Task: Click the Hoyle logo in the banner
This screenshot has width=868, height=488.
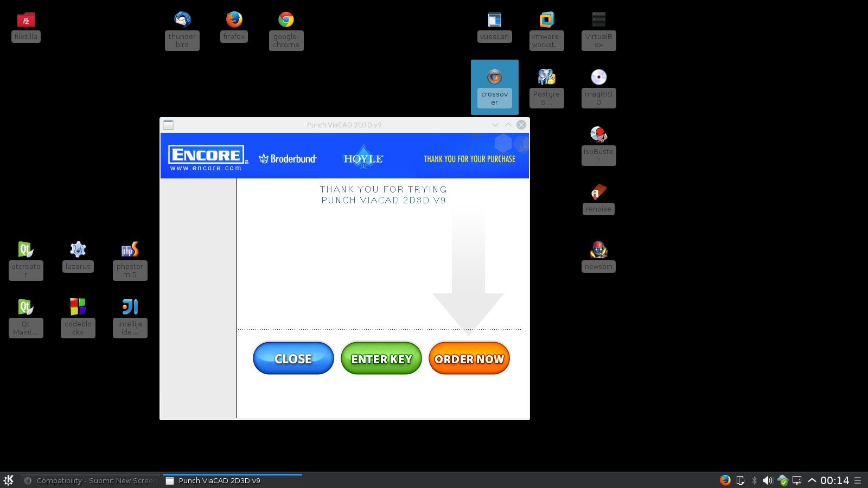Action: [x=363, y=158]
